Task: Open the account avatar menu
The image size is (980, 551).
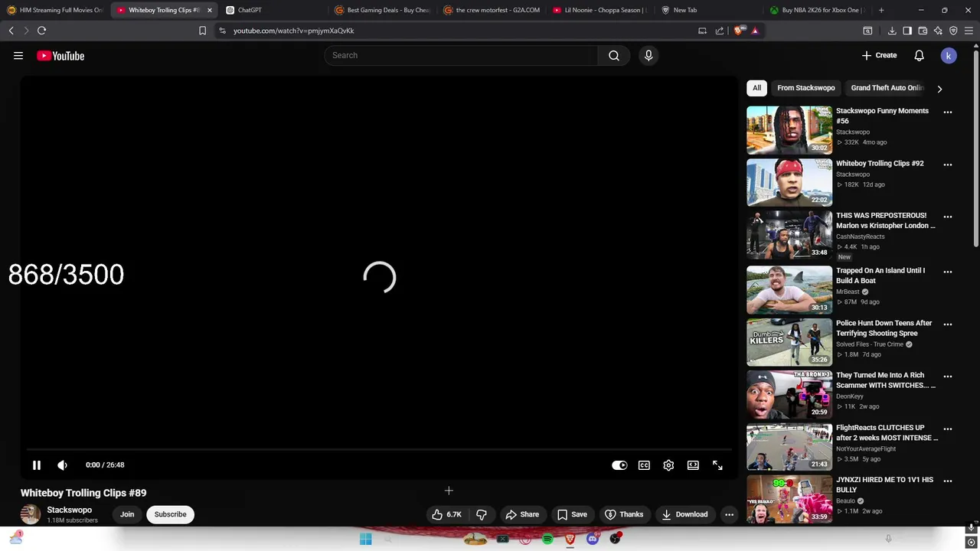Action: [x=949, y=55]
